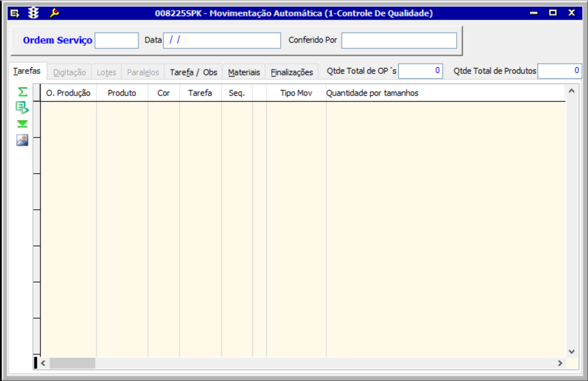Close the Movimentação Automática window

tap(571, 13)
